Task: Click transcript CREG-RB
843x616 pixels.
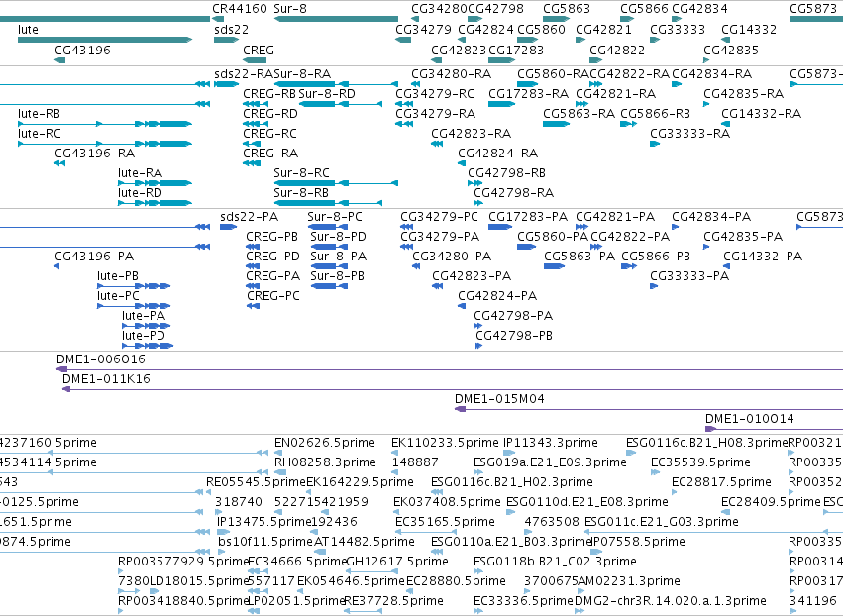Action: point(269,93)
